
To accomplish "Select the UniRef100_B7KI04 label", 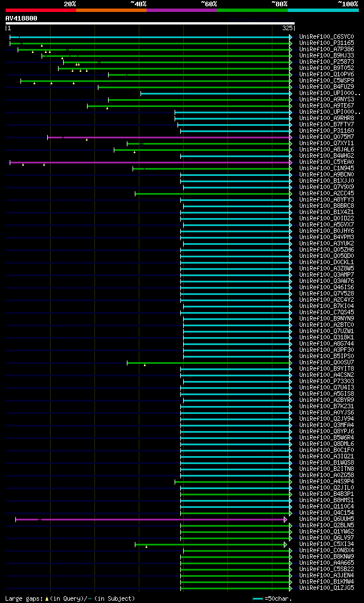I will (x=327, y=306).
